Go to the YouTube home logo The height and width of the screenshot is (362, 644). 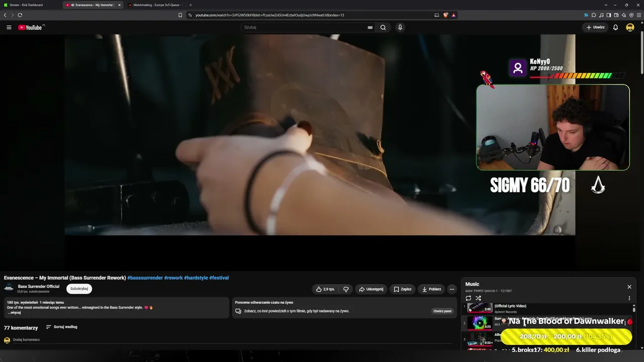pos(31,27)
